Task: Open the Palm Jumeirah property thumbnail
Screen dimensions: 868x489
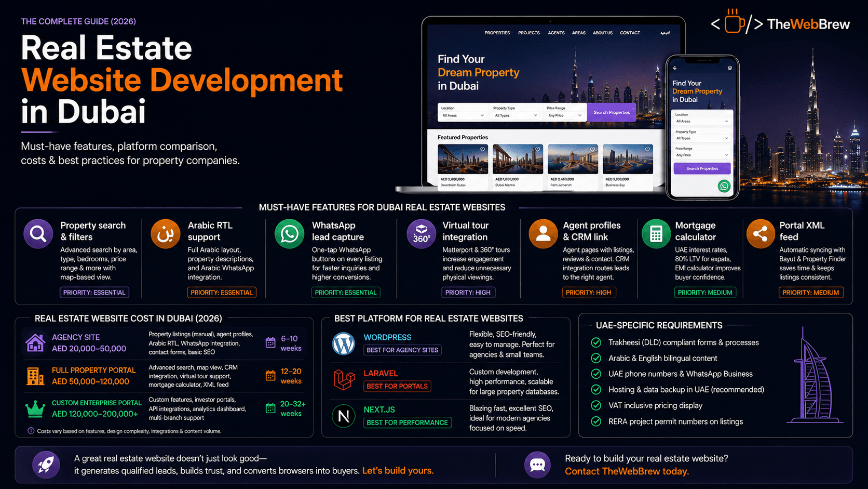Action: pyautogui.click(x=573, y=159)
